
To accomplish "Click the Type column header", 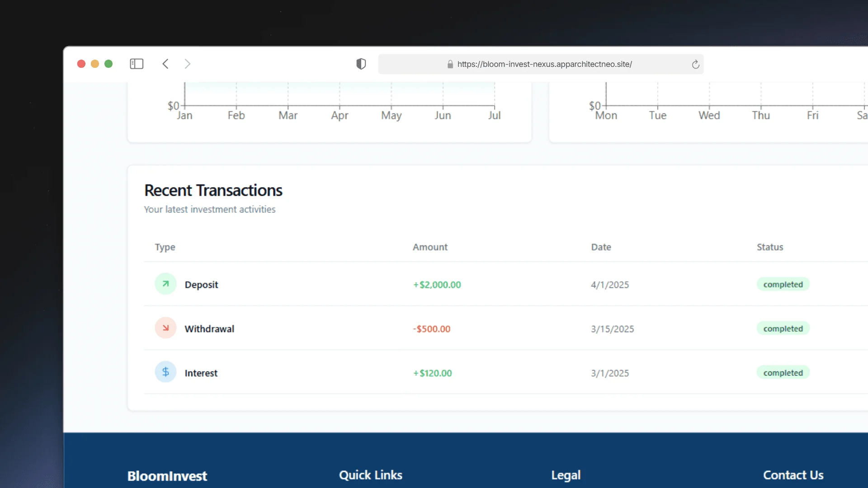I will pos(165,247).
